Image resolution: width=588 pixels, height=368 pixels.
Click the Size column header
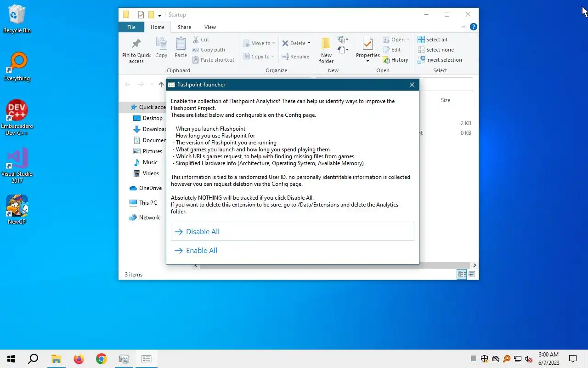coord(446,100)
